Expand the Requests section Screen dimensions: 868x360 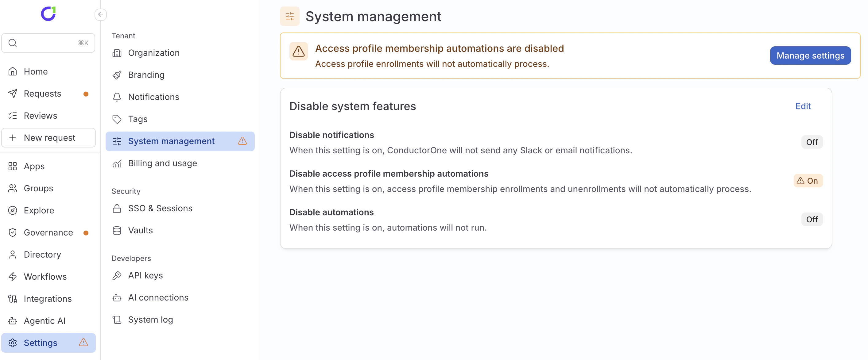tap(42, 93)
